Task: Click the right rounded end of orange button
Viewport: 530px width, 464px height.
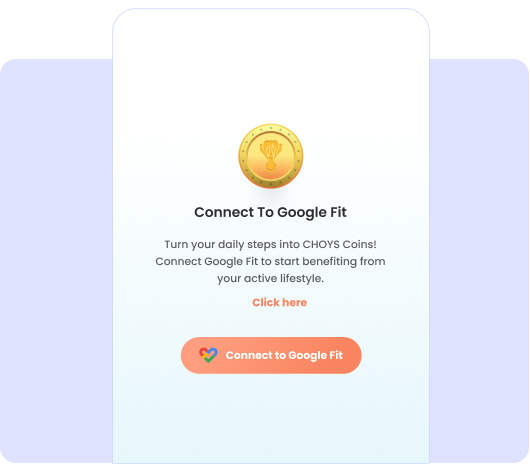Action: click(352, 355)
